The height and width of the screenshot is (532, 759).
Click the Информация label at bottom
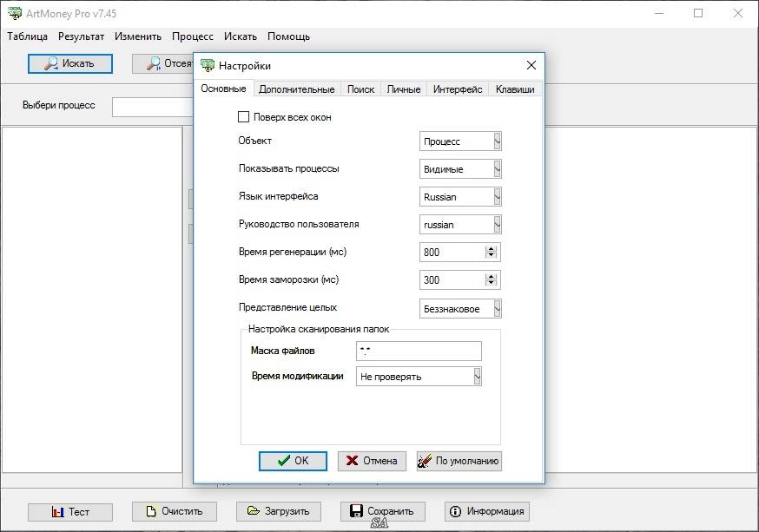click(x=495, y=511)
